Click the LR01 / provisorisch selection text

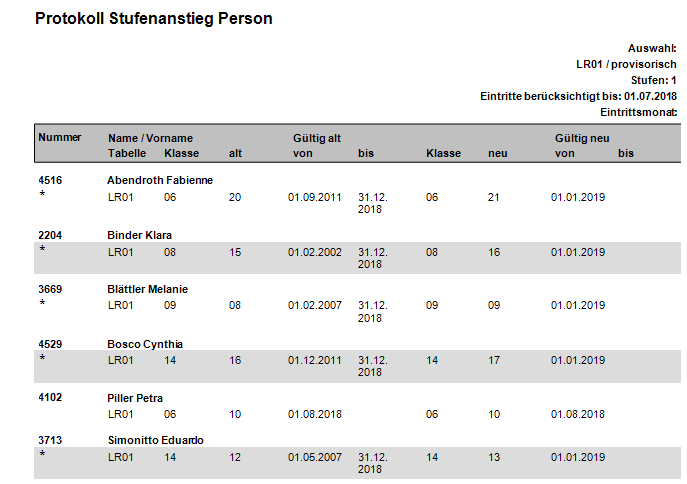click(x=626, y=64)
